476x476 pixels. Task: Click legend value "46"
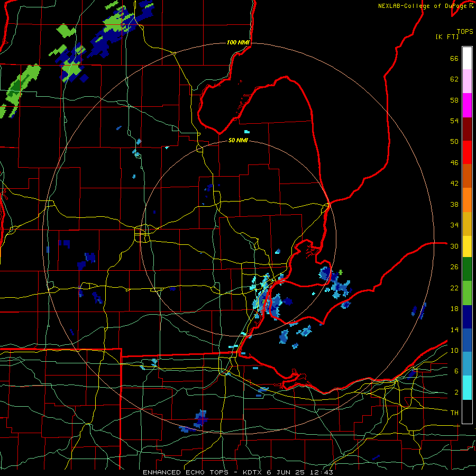coord(454,163)
